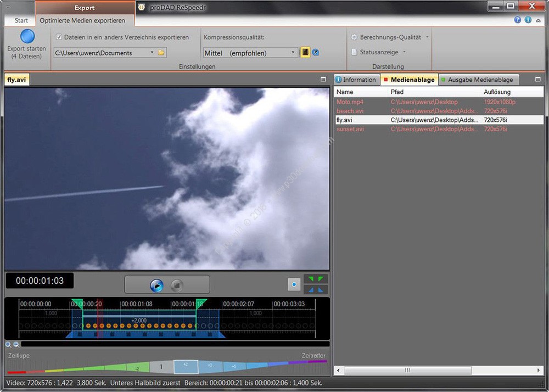549x392 pixels.
Task: Click the yellow-highlighted compression preset icon
Action: [x=306, y=53]
